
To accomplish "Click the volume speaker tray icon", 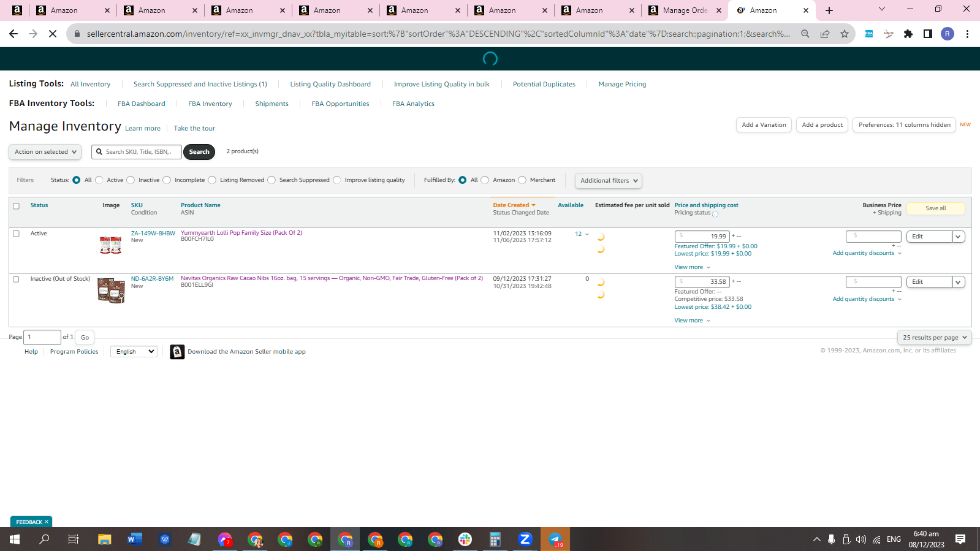I will [x=861, y=539].
